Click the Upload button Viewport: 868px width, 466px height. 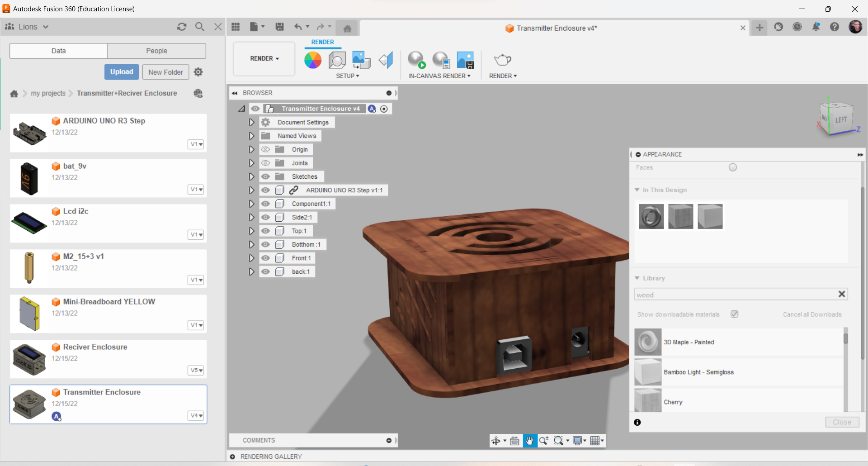(122, 72)
